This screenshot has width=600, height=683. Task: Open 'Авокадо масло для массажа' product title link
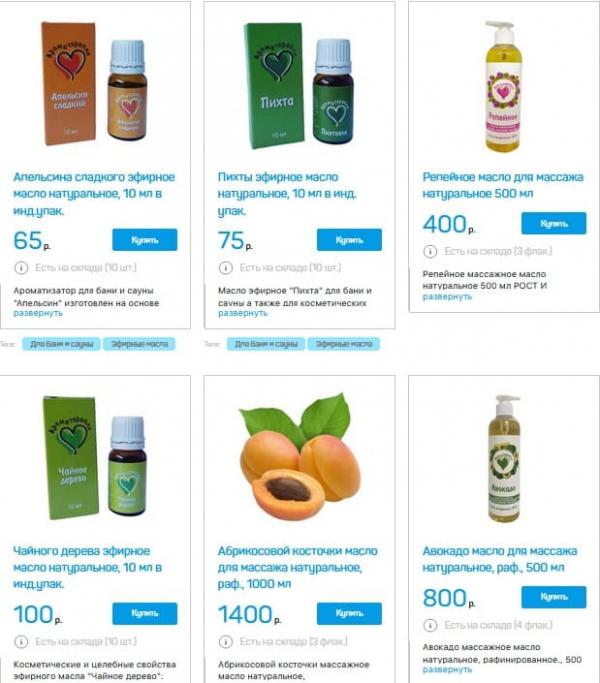pos(500,559)
